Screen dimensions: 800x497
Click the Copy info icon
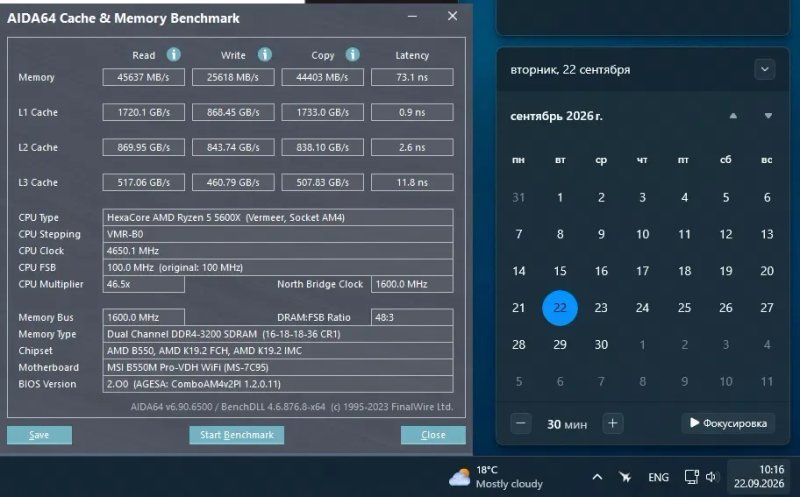tap(353, 55)
